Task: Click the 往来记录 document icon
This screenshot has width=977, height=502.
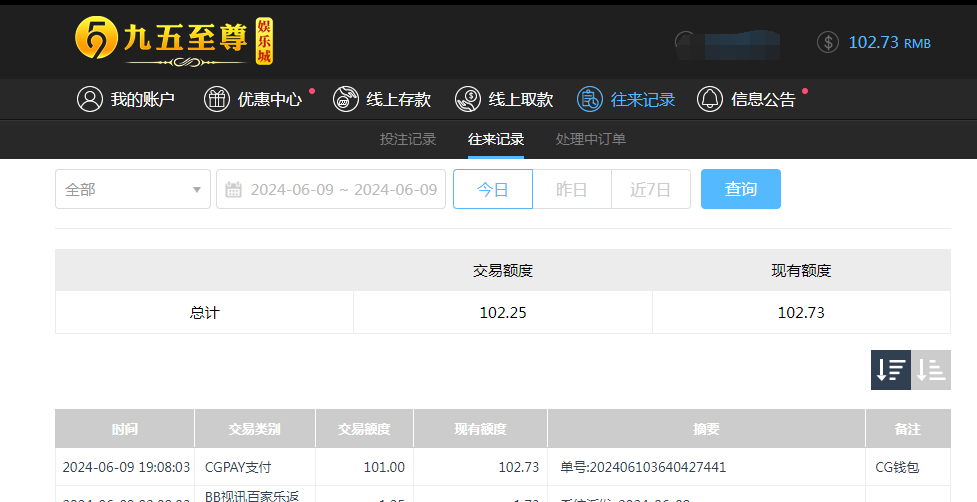Action: pos(590,99)
